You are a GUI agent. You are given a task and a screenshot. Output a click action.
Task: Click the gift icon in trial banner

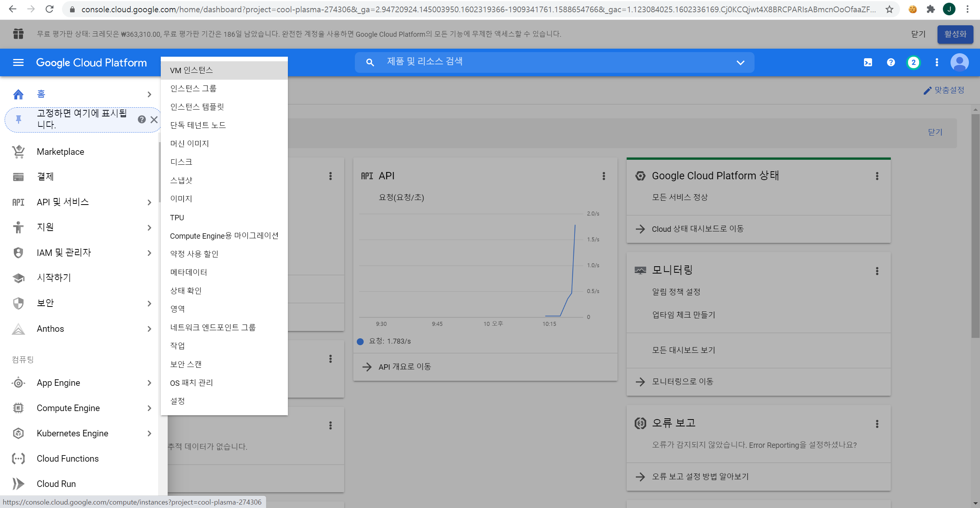[x=18, y=34]
